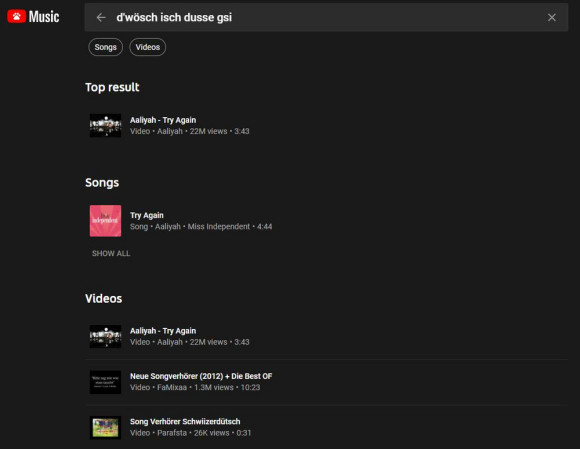
Task: Click the "Videos" section heading
Action: pos(104,298)
